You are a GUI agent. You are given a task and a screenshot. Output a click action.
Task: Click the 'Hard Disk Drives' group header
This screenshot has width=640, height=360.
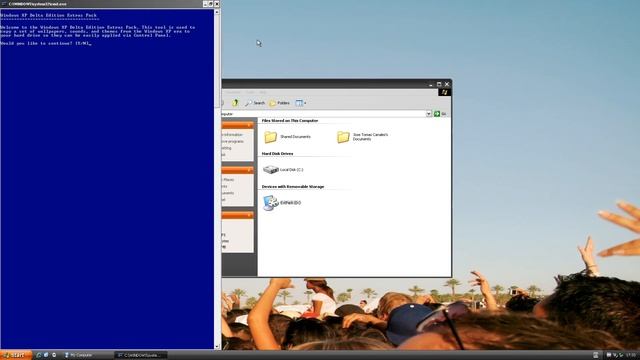click(278, 153)
